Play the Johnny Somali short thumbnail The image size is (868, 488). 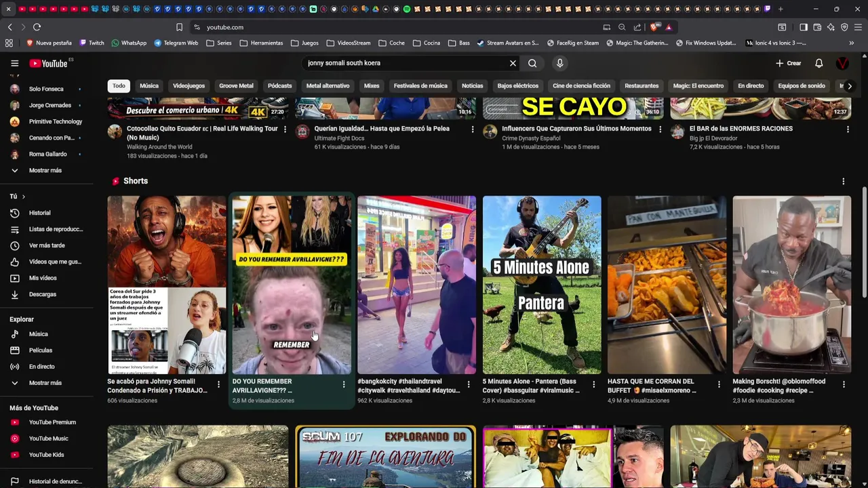point(167,285)
